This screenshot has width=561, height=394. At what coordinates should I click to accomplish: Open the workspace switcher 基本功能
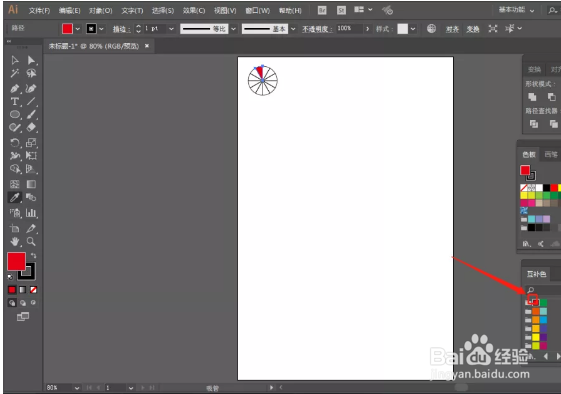pyautogui.click(x=517, y=10)
